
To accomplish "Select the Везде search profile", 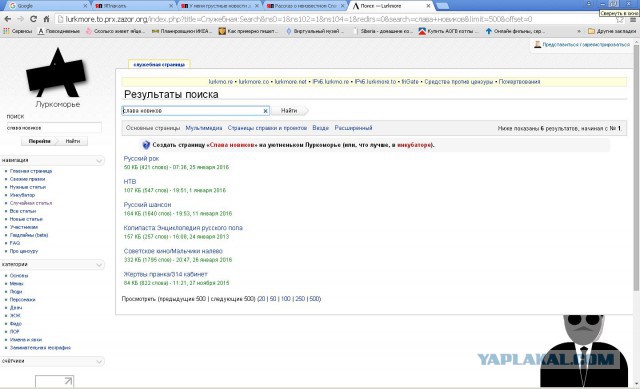I will tap(320, 128).
